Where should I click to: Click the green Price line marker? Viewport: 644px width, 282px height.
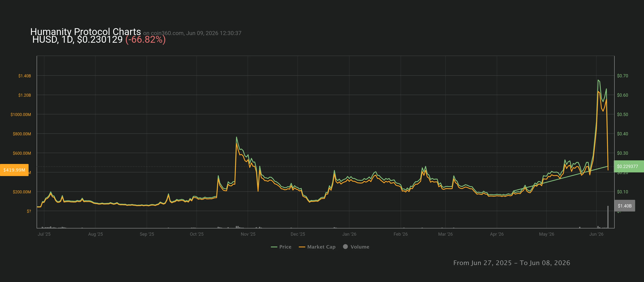274,247
